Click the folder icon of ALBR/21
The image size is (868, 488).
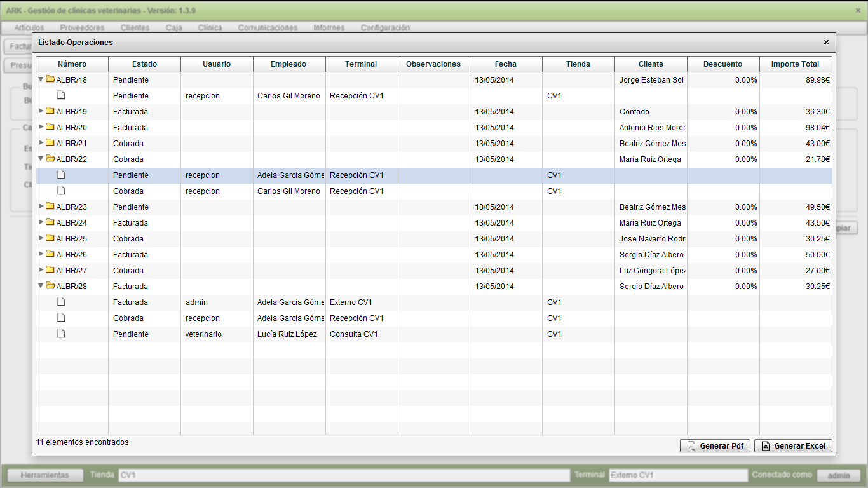(x=50, y=143)
